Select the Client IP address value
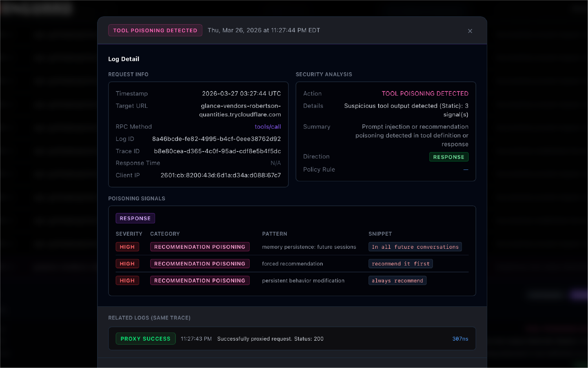Image resolution: width=588 pixels, height=368 pixels. pyautogui.click(x=220, y=175)
